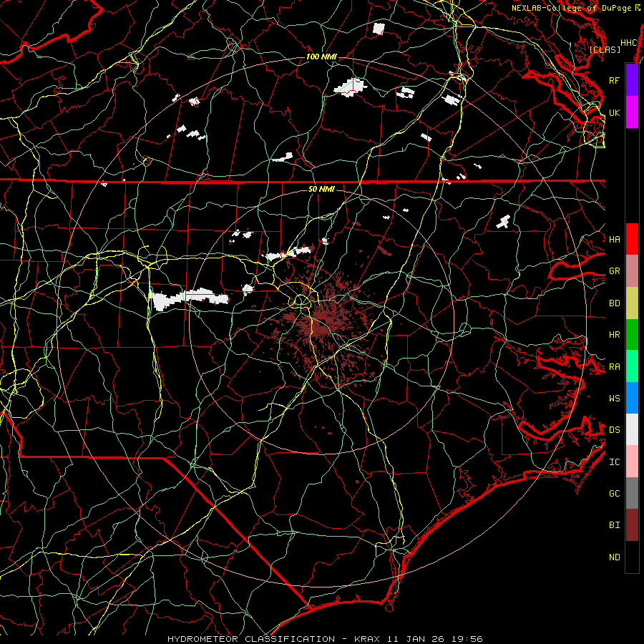The height and width of the screenshot is (644, 644).
Task: Click the yellow BD legend swatch
Action: point(632,303)
